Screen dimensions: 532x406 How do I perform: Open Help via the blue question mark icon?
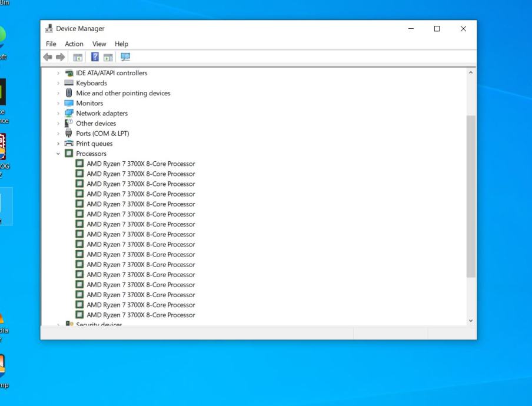[95, 57]
